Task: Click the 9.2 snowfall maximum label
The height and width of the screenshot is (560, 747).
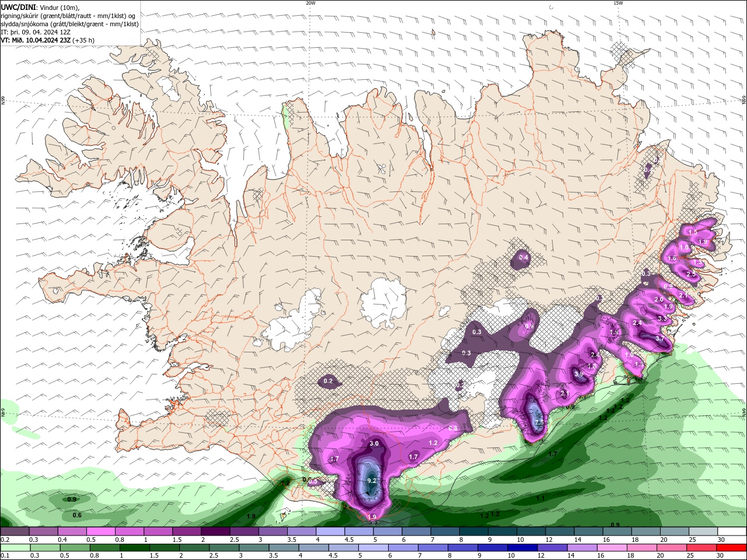Action: click(x=372, y=481)
